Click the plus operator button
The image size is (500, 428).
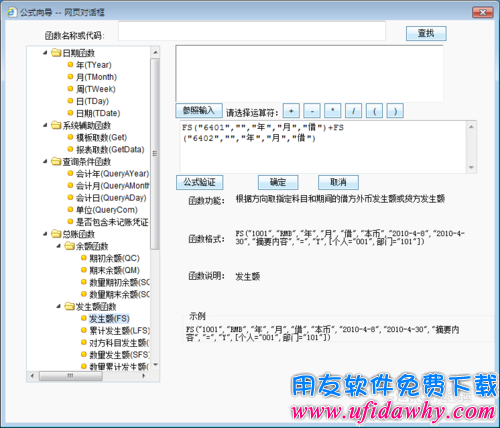coord(291,111)
